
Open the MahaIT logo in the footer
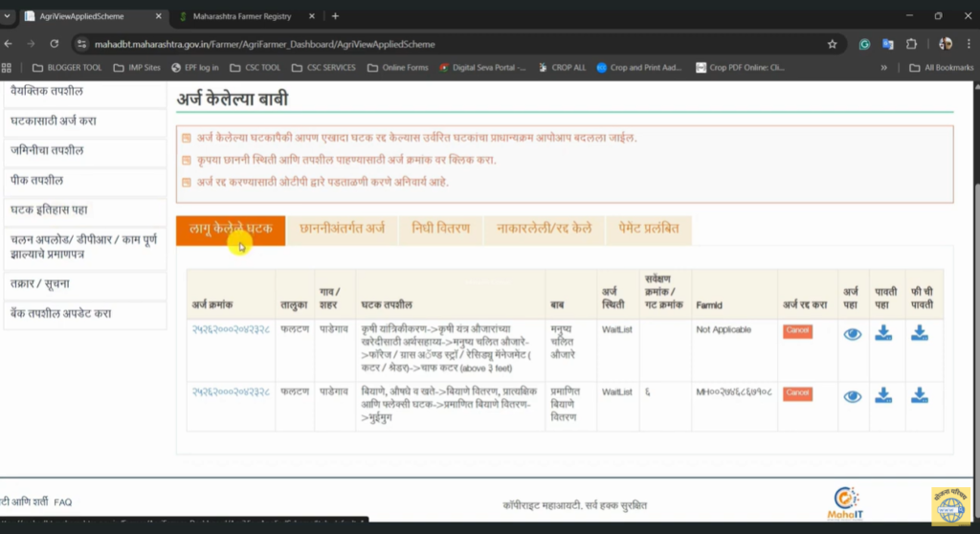click(846, 504)
